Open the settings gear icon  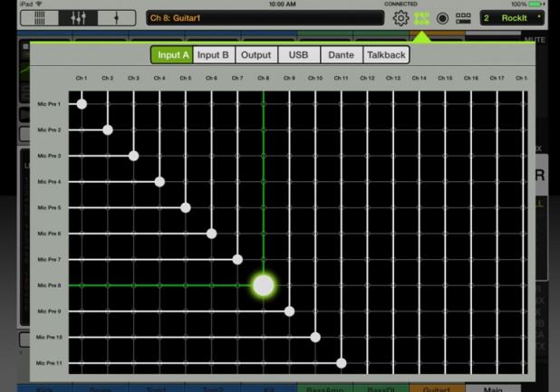[x=401, y=18]
